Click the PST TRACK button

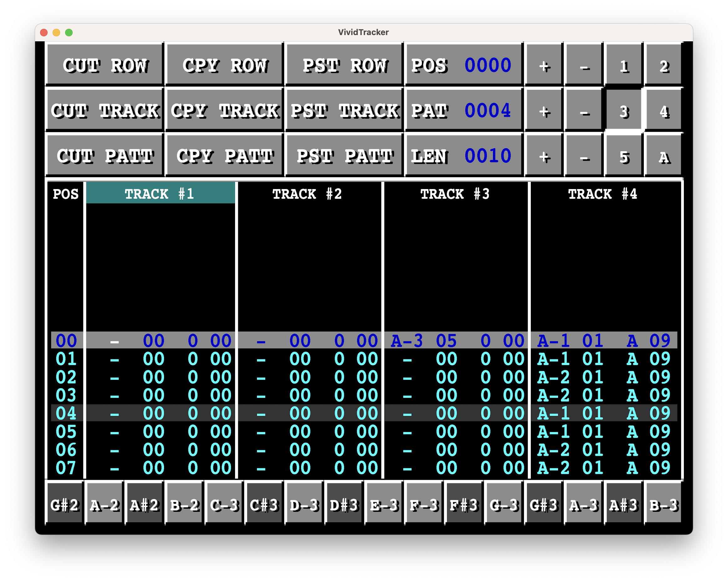(x=344, y=110)
